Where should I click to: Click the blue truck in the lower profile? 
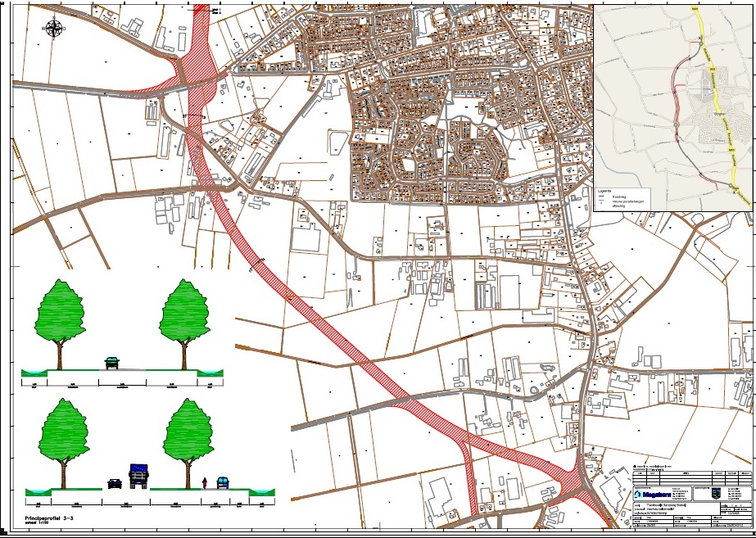[138, 476]
